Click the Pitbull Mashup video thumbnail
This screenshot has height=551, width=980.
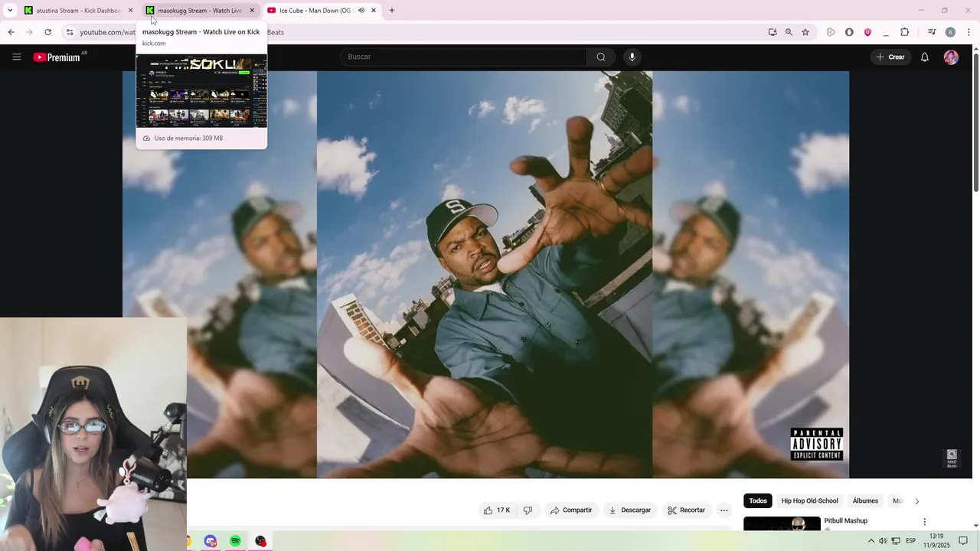782,523
